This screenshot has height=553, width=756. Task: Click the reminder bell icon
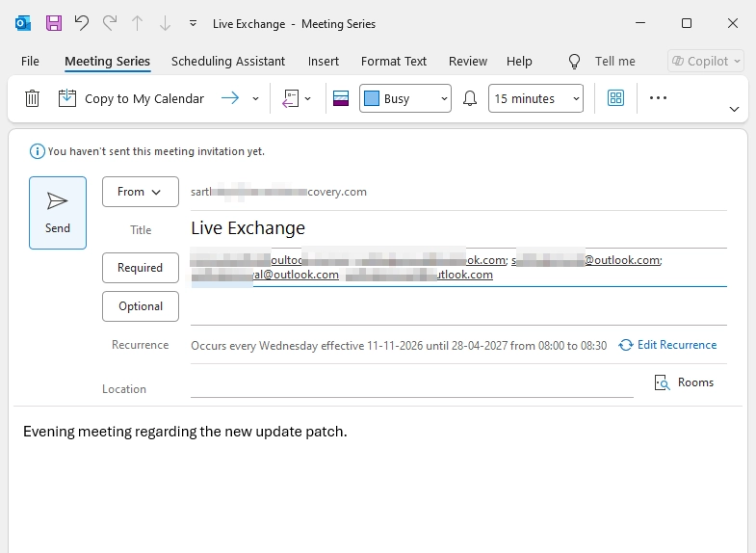point(470,98)
